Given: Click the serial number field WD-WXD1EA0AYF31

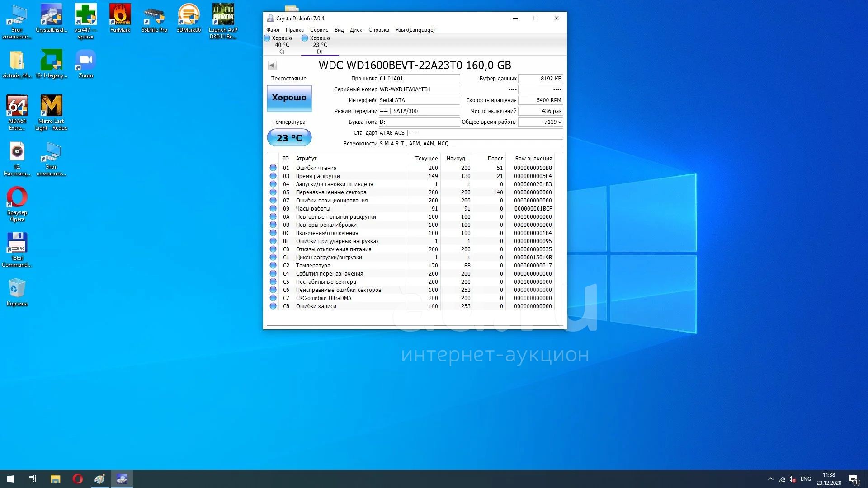Looking at the screenshot, I should pyautogui.click(x=419, y=89).
